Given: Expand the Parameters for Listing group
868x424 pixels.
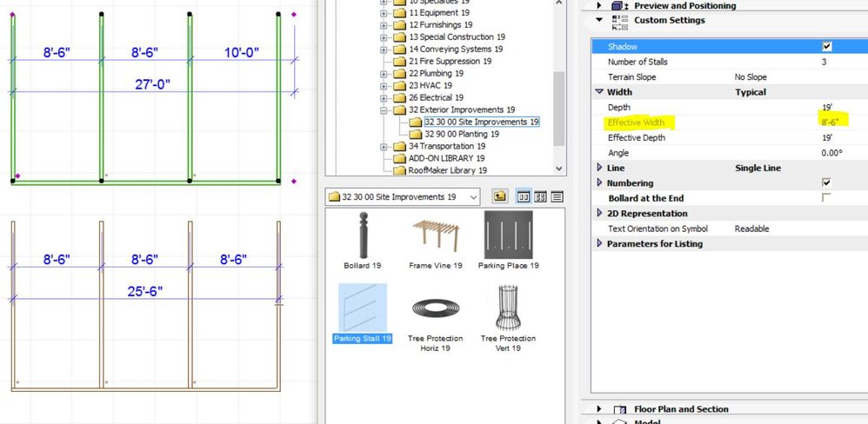Looking at the screenshot, I should click(x=599, y=243).
